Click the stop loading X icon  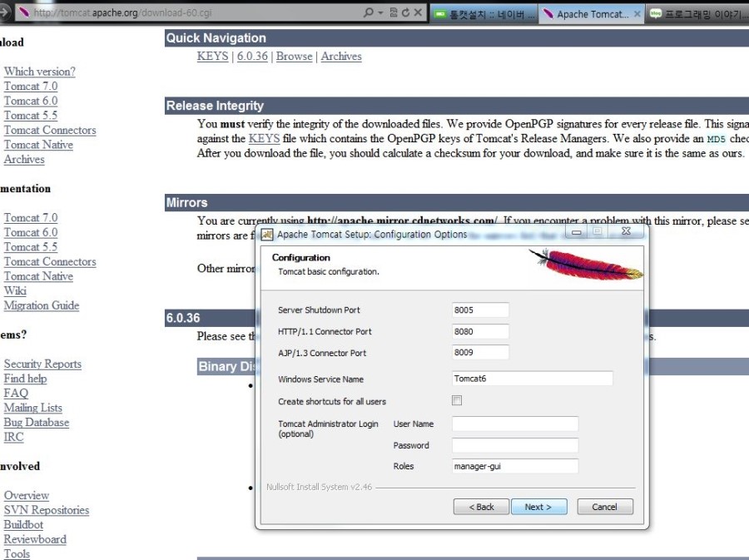pyautogui.click(x=418, y=12)
